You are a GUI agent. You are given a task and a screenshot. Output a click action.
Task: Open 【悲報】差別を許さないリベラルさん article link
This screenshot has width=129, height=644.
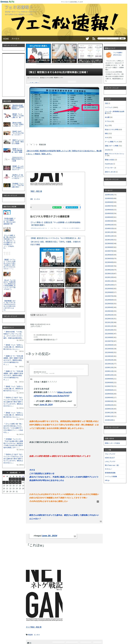point(56,238)
